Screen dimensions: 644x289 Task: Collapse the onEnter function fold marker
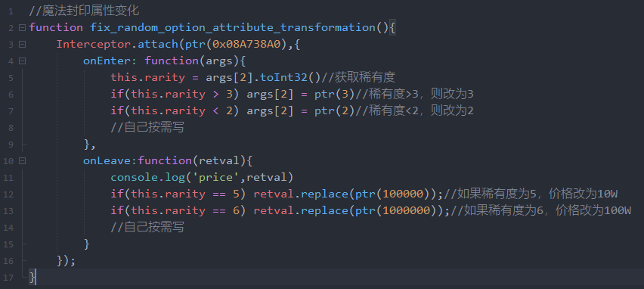coord(22,61)
